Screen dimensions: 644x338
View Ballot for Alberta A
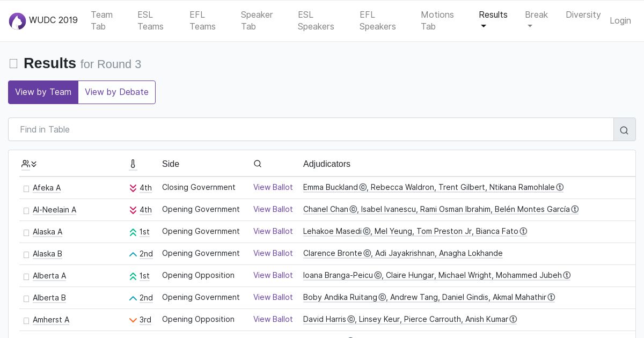pyautogui.click(x=273, y=275)
